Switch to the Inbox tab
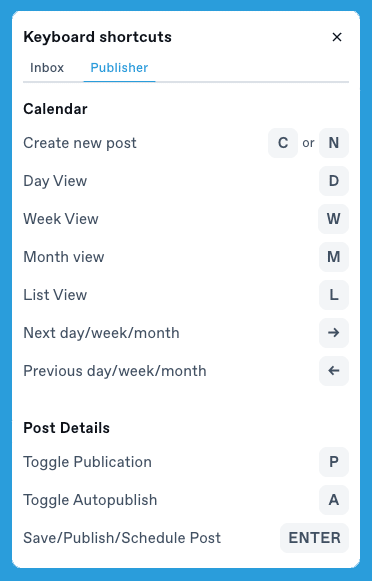 [x=47, y=68]
